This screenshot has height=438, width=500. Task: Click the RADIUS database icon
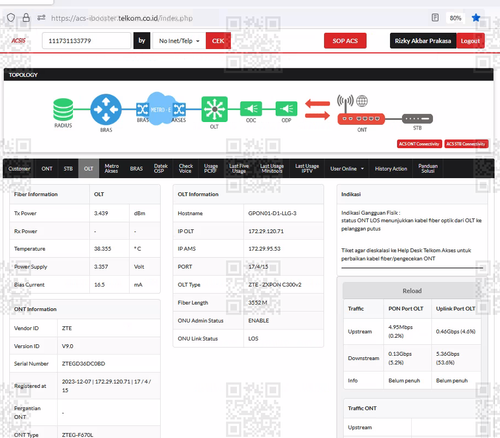point(63,109)
